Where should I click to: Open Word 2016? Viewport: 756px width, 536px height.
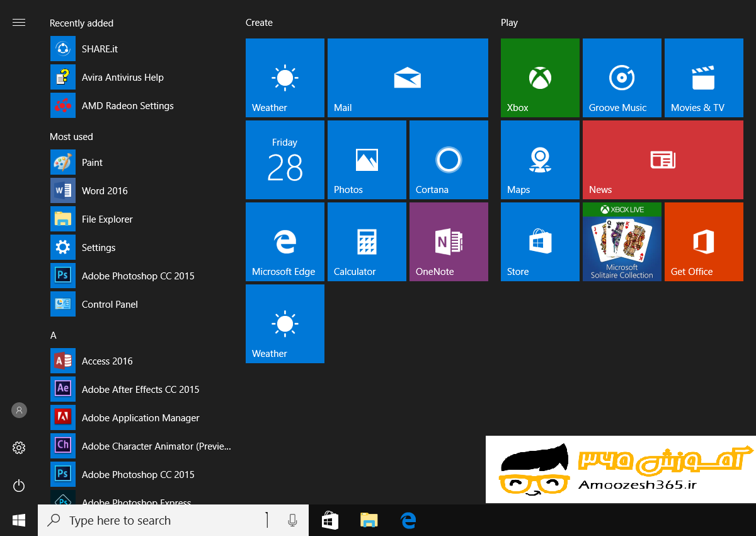point(142,190)
